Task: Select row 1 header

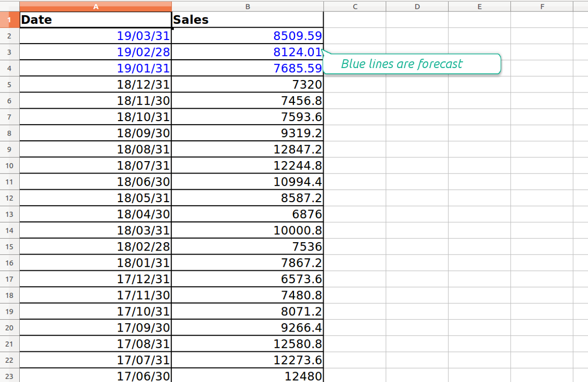Action: coord(9,19)
